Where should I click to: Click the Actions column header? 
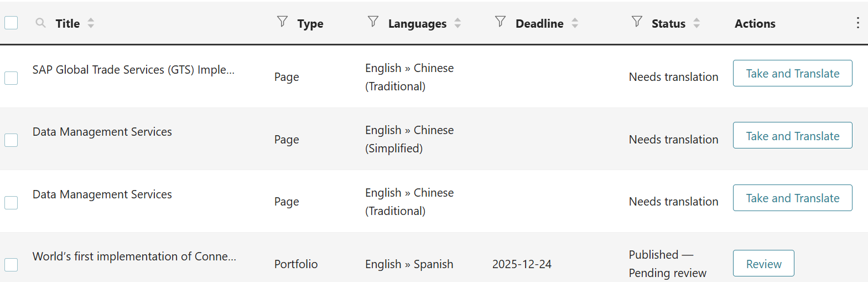pyautogui.click(x=755, y=24)
